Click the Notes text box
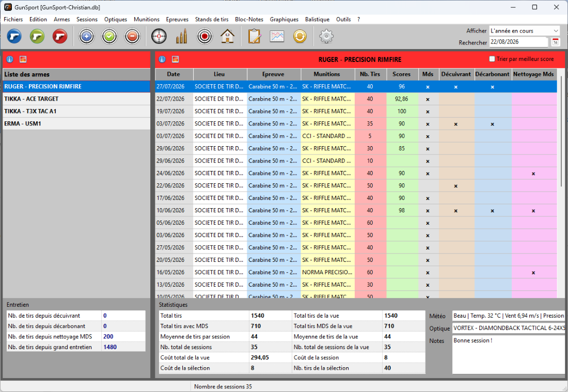568x392 pixels. coord(508,355)
